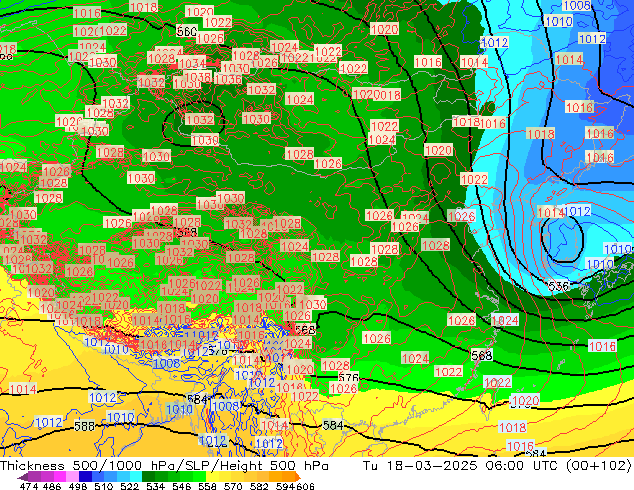The height and width of the screenshot is (490, 634).
Task: Click the red 1034 pressure label
Action: coord(192,63)
